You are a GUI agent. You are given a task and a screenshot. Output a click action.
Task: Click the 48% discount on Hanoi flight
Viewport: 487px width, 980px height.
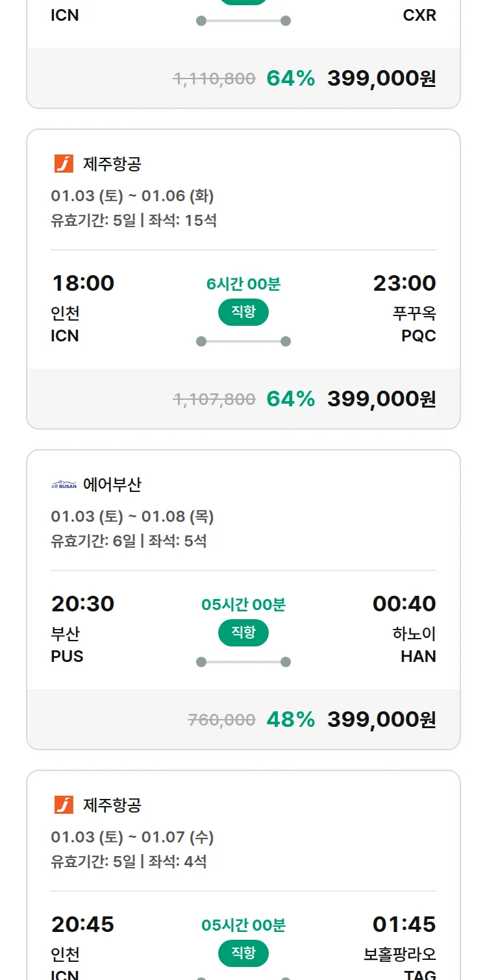coord(290,720)
